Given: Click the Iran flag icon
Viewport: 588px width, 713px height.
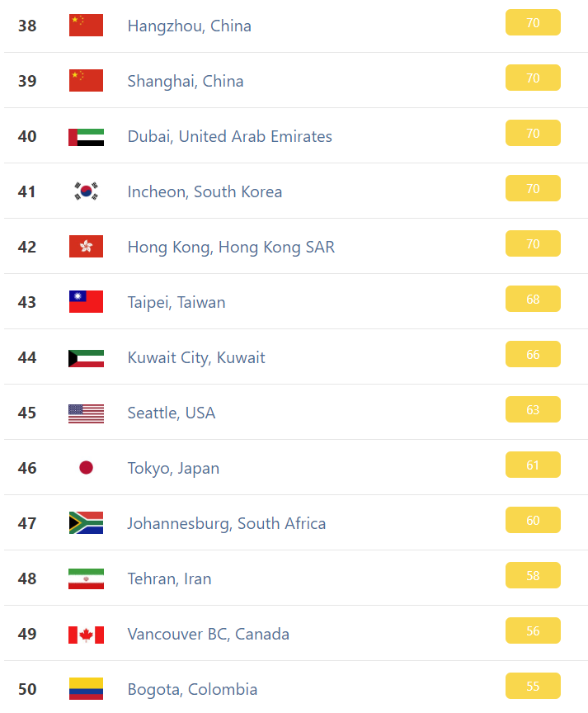Looking at the screenshot, I should click(x=86, y=578).
